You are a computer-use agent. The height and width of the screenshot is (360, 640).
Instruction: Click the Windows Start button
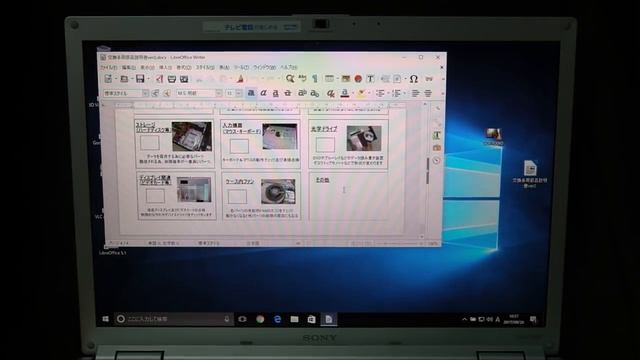(105, 319)
